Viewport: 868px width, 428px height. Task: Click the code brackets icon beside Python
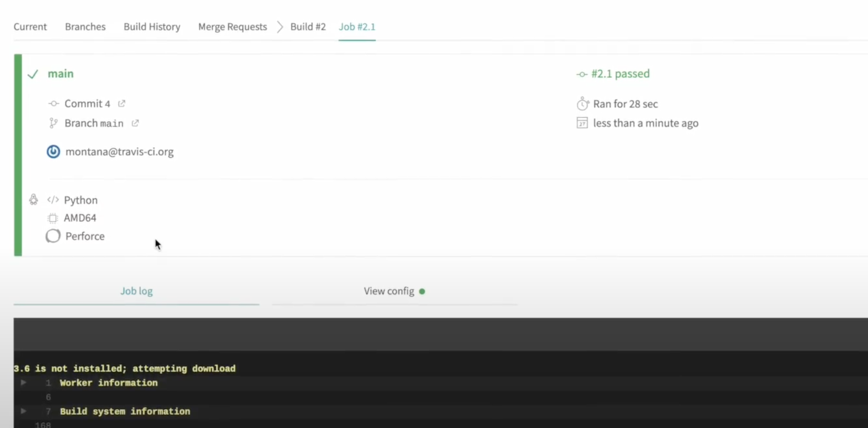(x=53, y=200)
